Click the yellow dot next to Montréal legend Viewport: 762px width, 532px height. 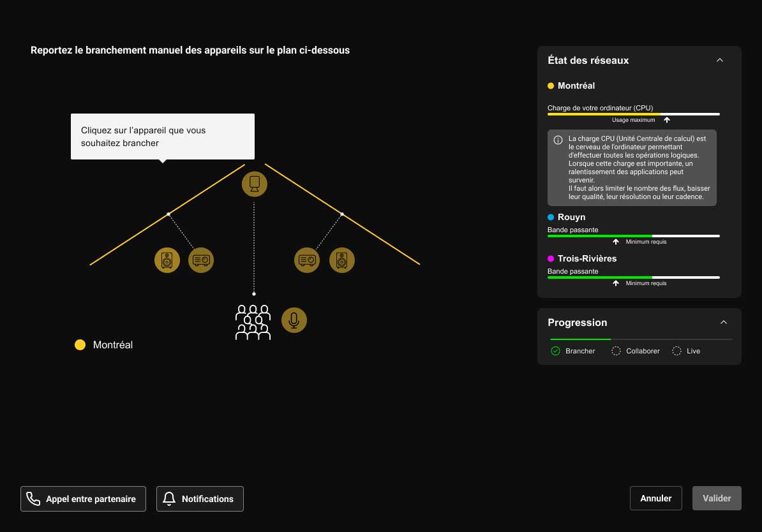(80, 344)
